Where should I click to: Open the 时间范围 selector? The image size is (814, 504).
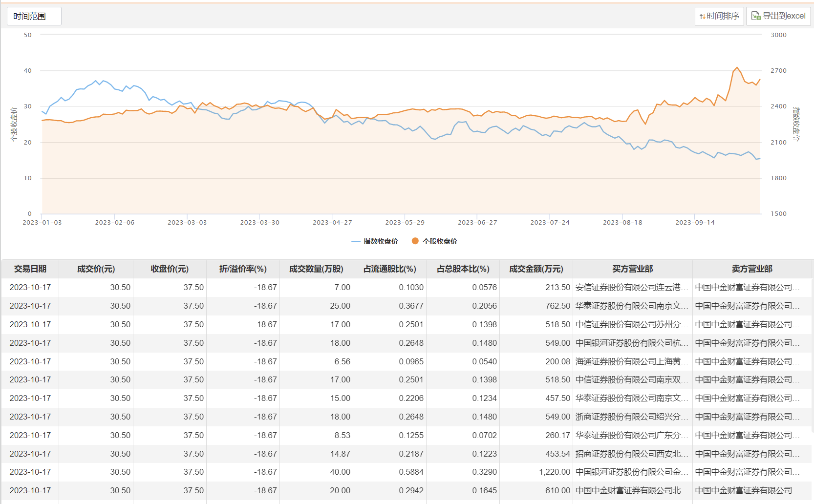[x=34, y=16]
